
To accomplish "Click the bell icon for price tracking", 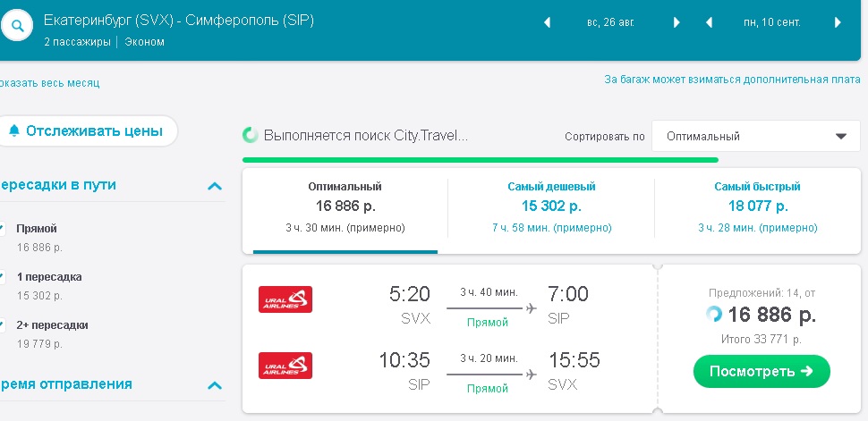I will (x=14, y=131).
